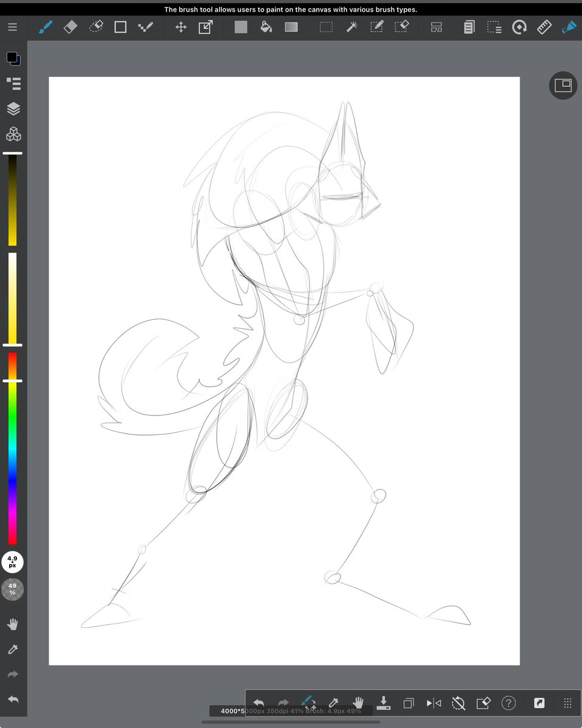Open the main hamburger menu
582x728 pixels.
pyautogui.click(x=12, y=27)
